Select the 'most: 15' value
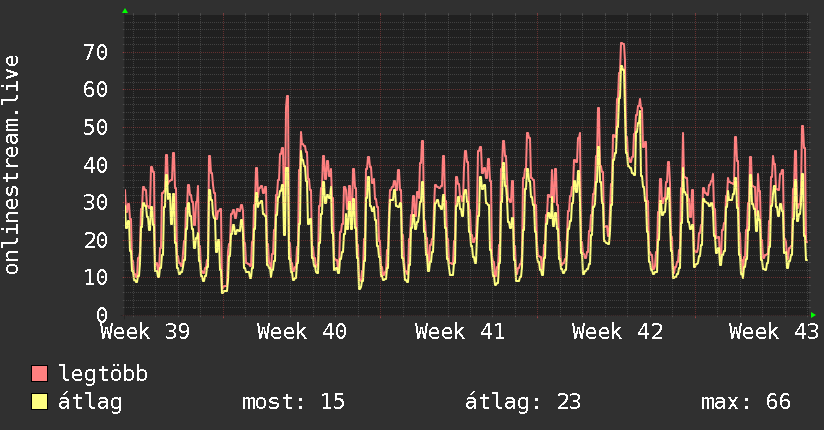The width and height of the screenshot is (824, 430). click(293, 402)
